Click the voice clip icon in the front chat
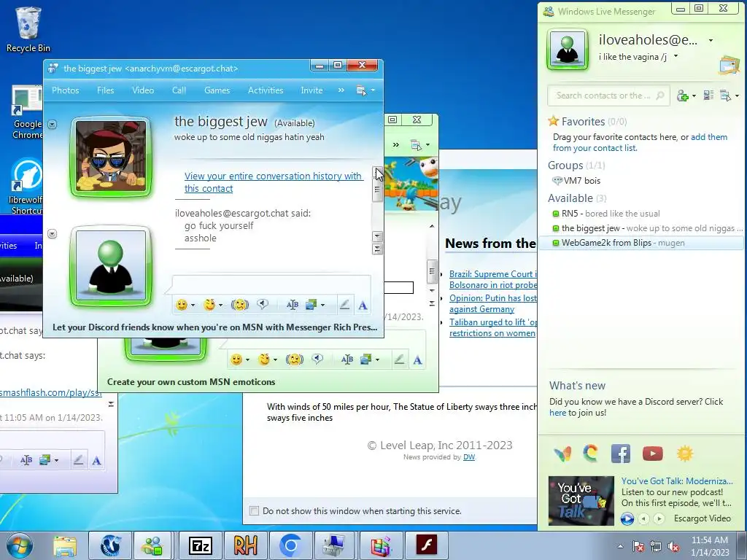This screenshot has height=560, width=747. [x=263, y=305]
